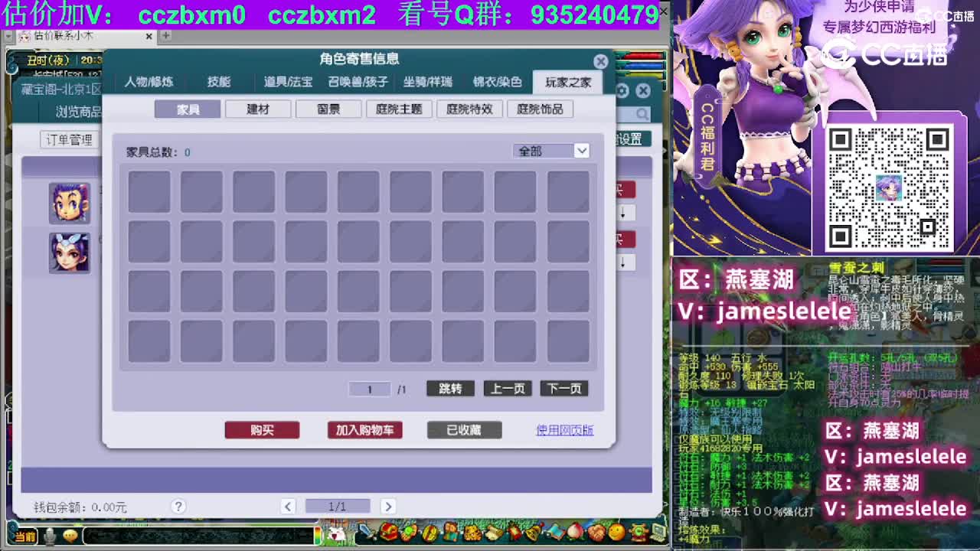The height and width of the screenshot is (551, 980).
Task: Open the 使用网页版 link
Action: coord(565,430)
